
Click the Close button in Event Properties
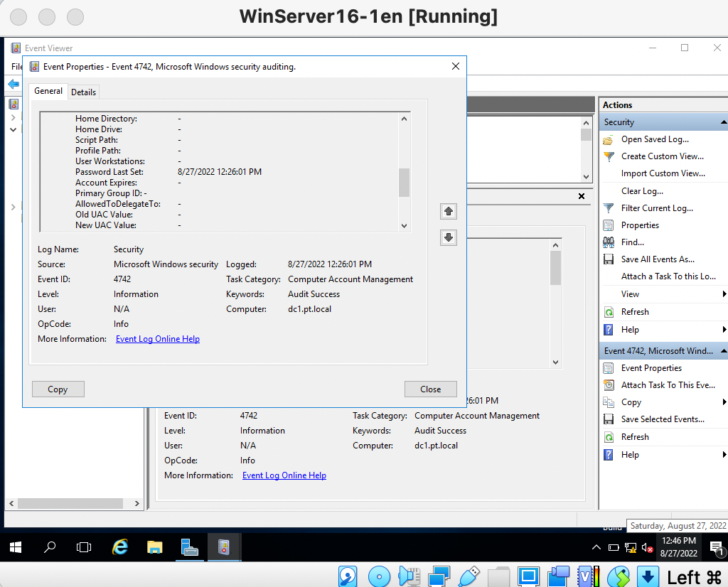(x=430, y=389)
